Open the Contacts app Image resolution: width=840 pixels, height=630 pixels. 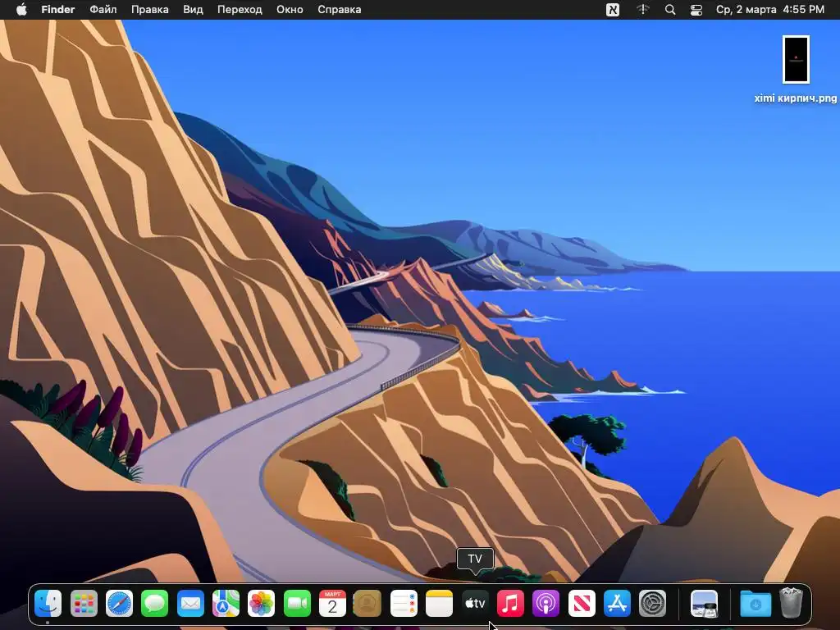pyautogui.click(x=368, y=604)
